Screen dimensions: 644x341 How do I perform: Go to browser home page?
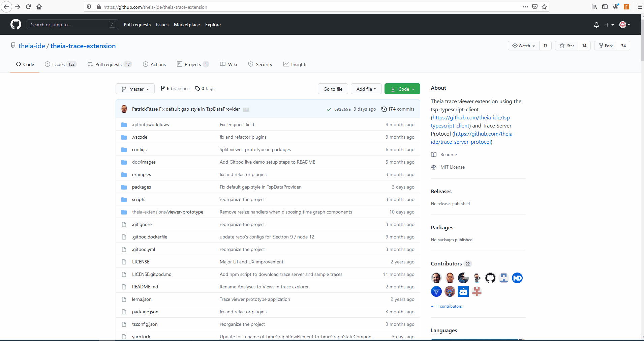[39, 7]
